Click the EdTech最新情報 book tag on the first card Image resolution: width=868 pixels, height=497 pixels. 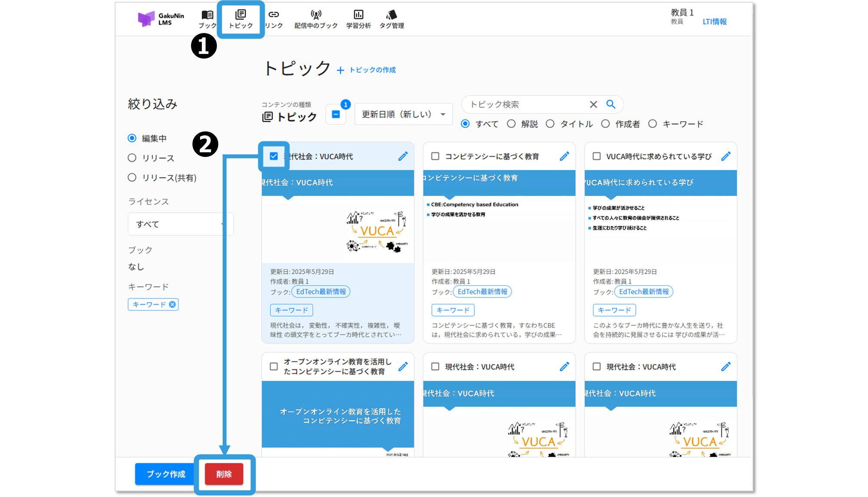[x=321, y=292]
